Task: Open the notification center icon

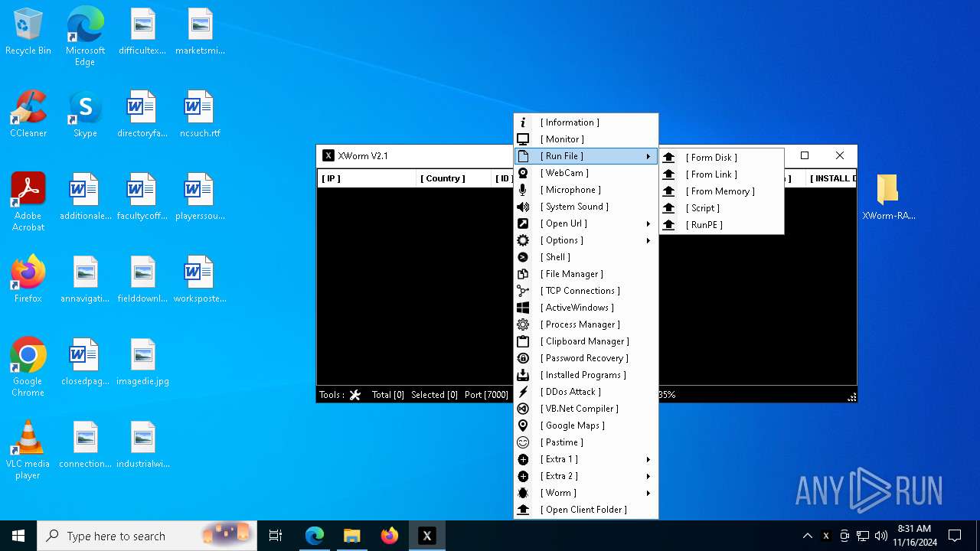Action: [x=955, y=536]
